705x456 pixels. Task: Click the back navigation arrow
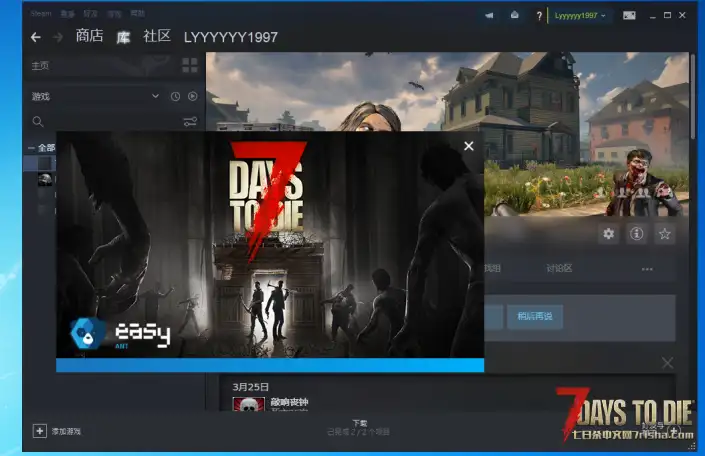(x=36, y=37)
